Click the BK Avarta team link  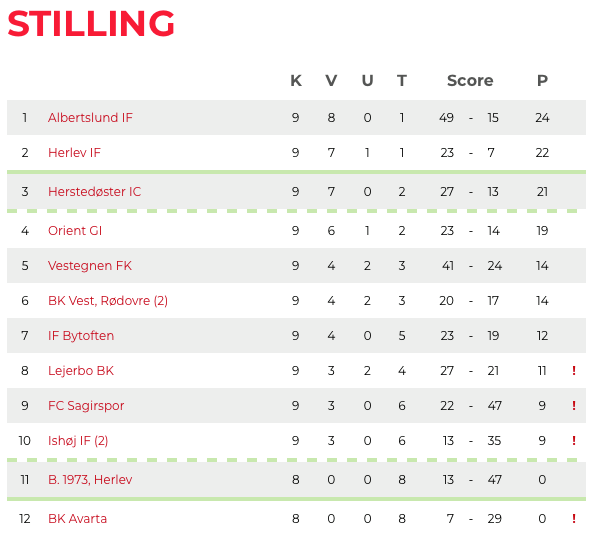click(x=77, y=518)
